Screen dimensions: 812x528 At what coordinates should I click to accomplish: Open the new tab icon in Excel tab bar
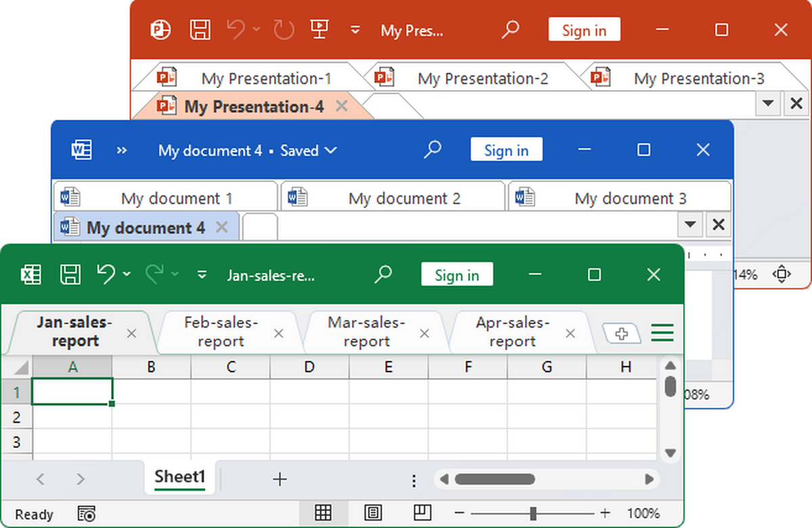pos(621,333)
